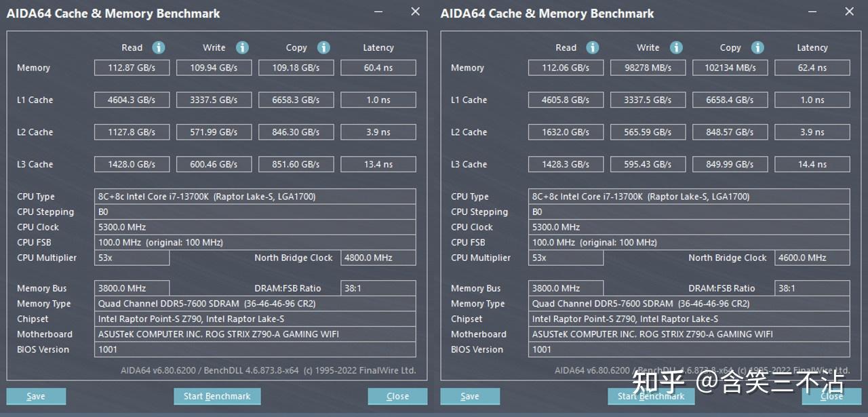Viewport: 868px width, 417px height.
Task: Click the DRAM:FSB Ratio field showing 38:1
Action: click(378, 287)
